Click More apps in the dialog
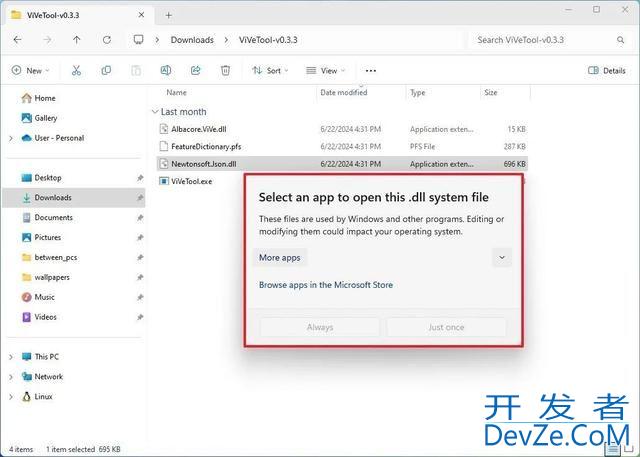The width and height of the screenshot is (640, 457). [280, 257]
